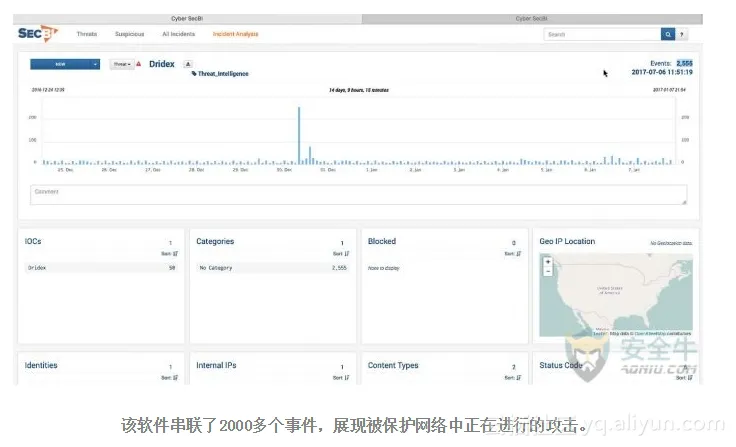Image resolution: width=736 pixels, height=447 pixels.
Task: Sort the Identities panel
Action: point(169,378)
